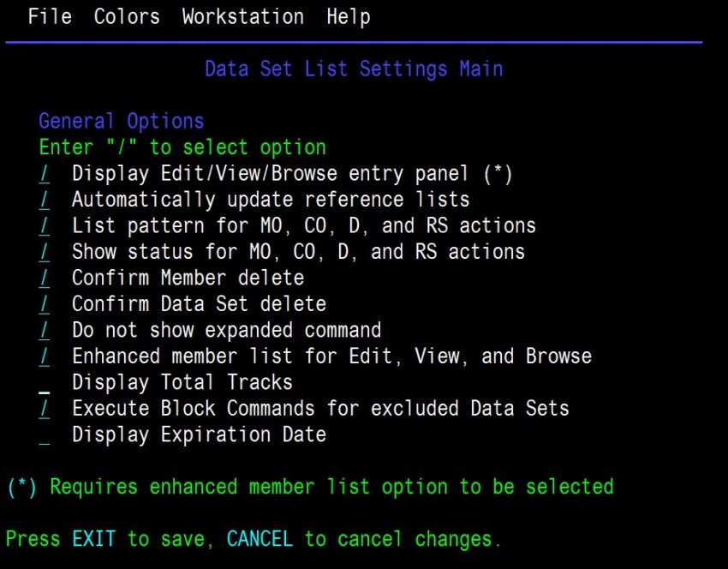Open the Workstation menu
This screenshot has height=569, width=728.
[x=242, y=16]
